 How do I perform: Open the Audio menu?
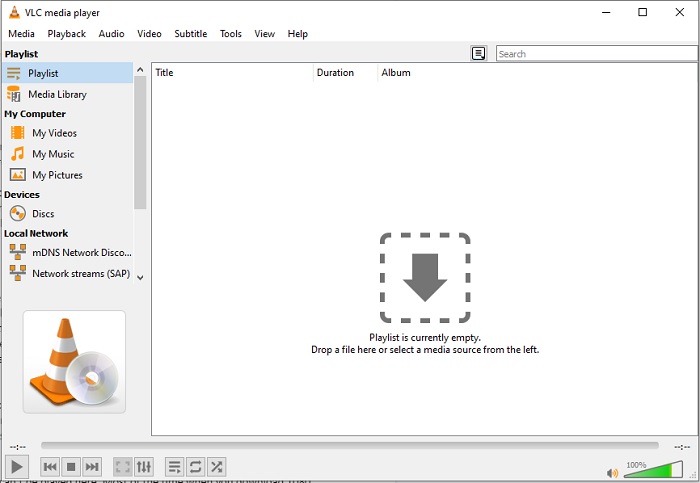click(111, 34)
